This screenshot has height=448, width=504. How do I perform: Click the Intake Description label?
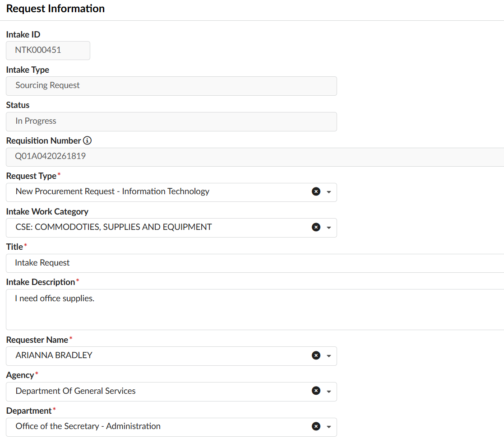point(41,282)
